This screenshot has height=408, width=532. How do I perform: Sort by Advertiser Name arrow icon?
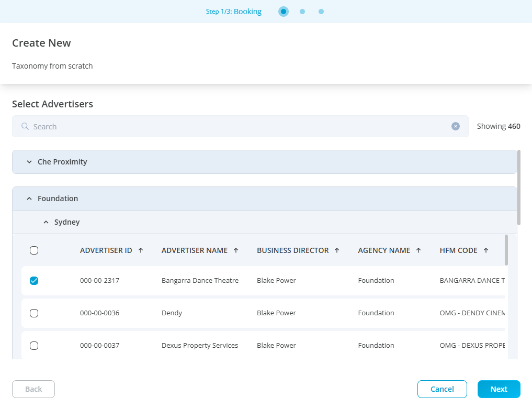tap(236, 250)
